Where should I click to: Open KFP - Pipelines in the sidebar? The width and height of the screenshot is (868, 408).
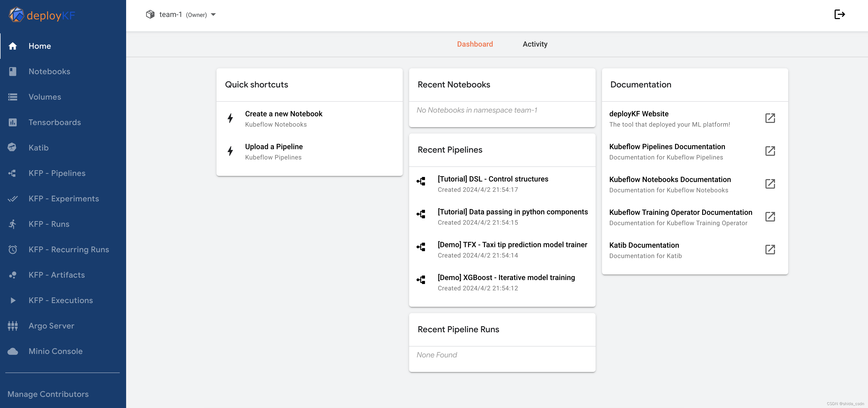63,173
